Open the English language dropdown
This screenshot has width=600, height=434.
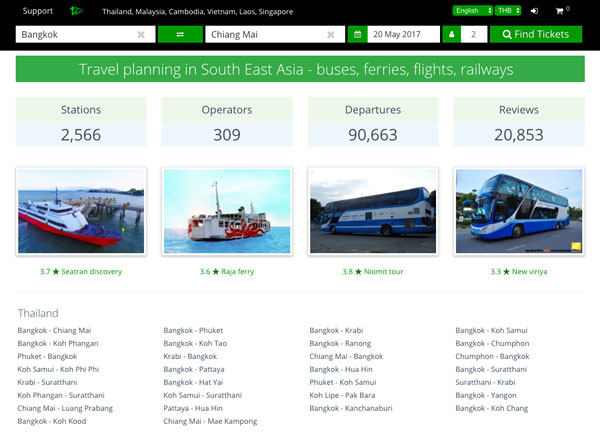point(471,11)
